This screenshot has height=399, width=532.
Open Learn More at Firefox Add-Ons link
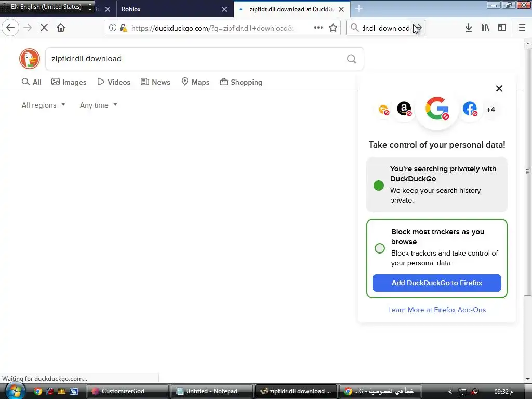(436, 310)
